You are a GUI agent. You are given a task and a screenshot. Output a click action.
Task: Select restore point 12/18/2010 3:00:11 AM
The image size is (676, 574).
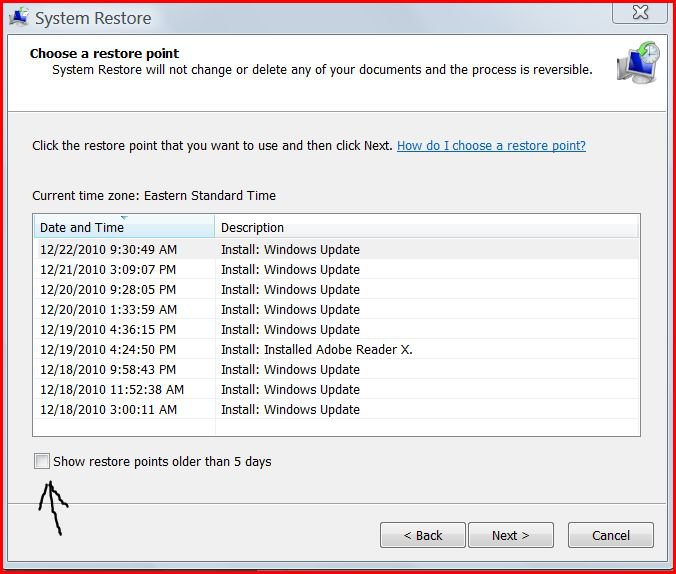click(x=336, y=409)
